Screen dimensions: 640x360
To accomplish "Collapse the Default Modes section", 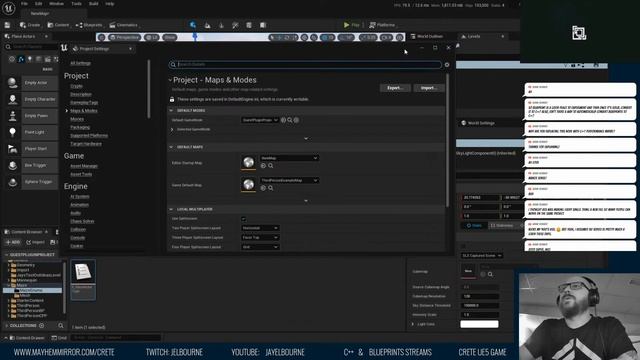I will (x=171, y=111).
